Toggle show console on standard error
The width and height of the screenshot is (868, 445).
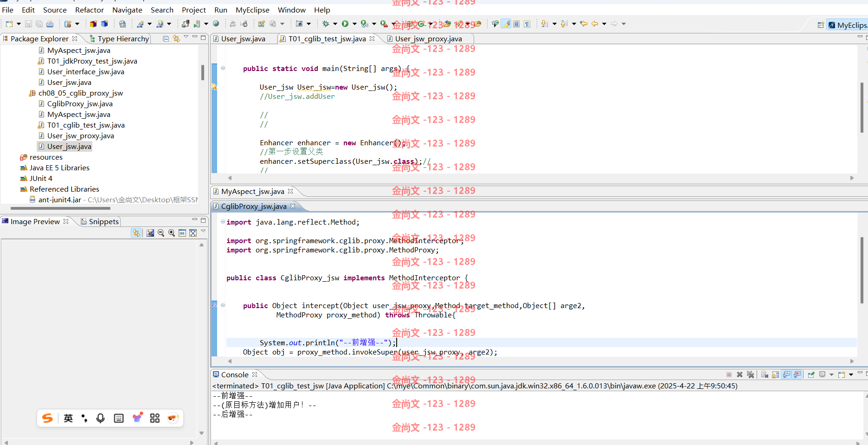click(x=797, y=374)
